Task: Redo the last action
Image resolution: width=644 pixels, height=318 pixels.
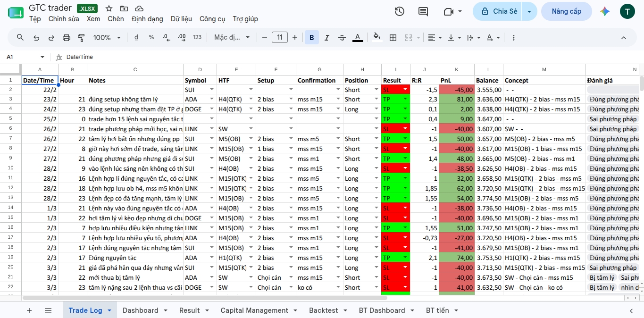Action: point(51,37)
